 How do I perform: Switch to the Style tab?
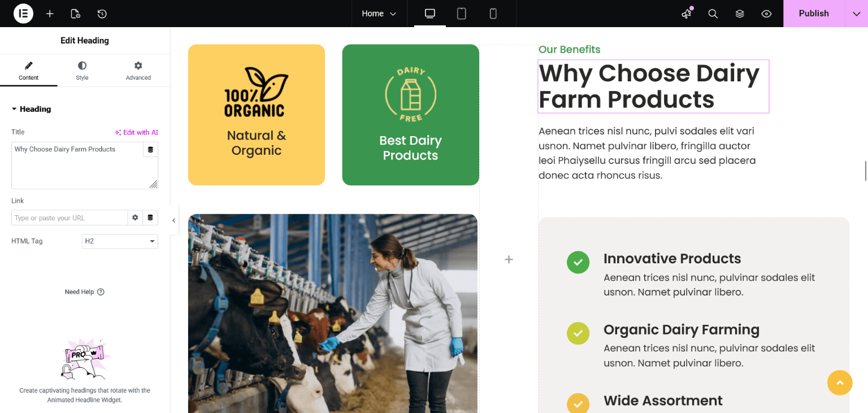[82, 71]
